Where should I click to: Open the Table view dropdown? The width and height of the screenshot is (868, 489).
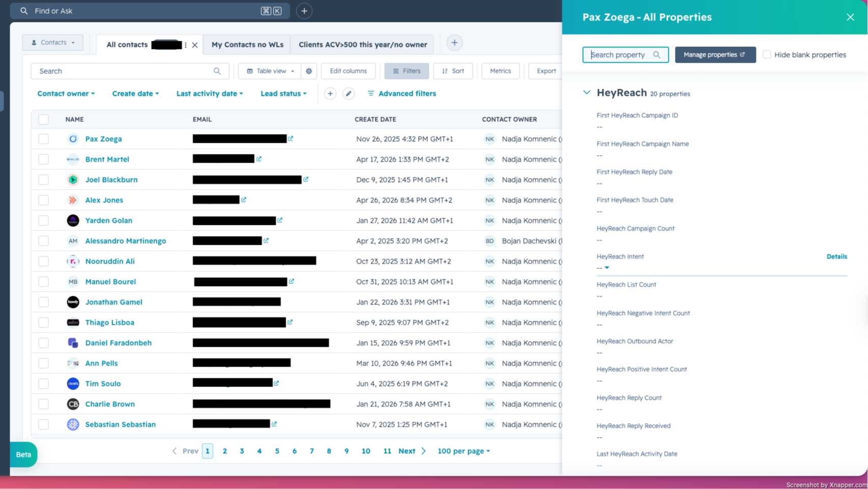[x=270, y=71]
